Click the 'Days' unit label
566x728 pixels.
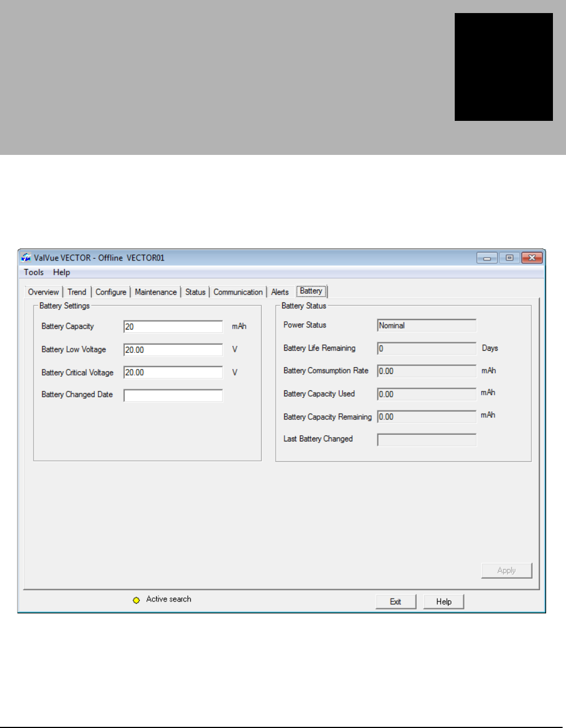(x=490, y=348)
